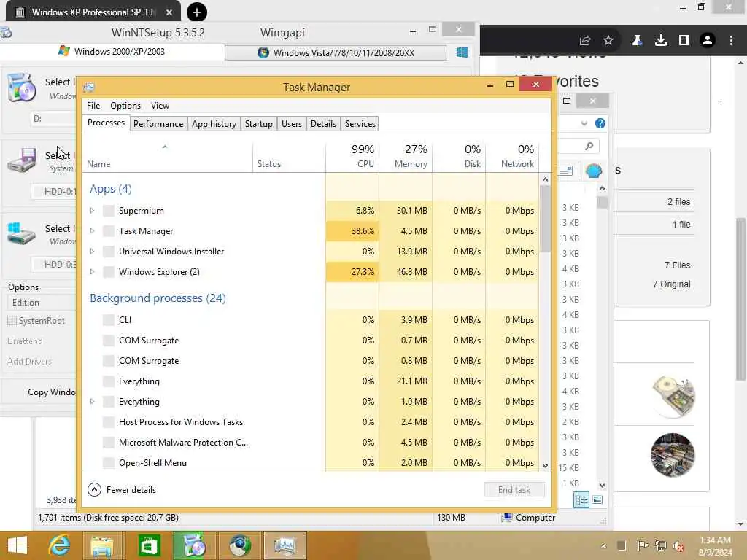Switch to Supermium browser taskbar icon

239,545
